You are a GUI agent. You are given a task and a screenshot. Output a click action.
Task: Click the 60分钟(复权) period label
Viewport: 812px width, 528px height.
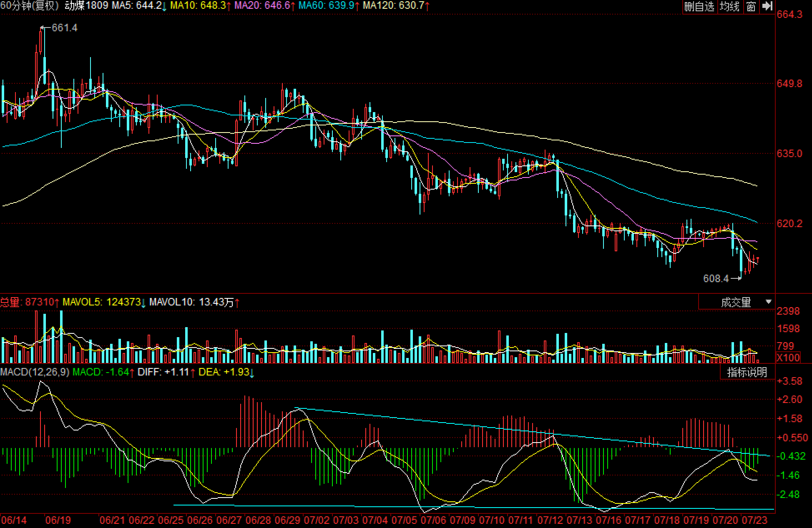point(30,5)
